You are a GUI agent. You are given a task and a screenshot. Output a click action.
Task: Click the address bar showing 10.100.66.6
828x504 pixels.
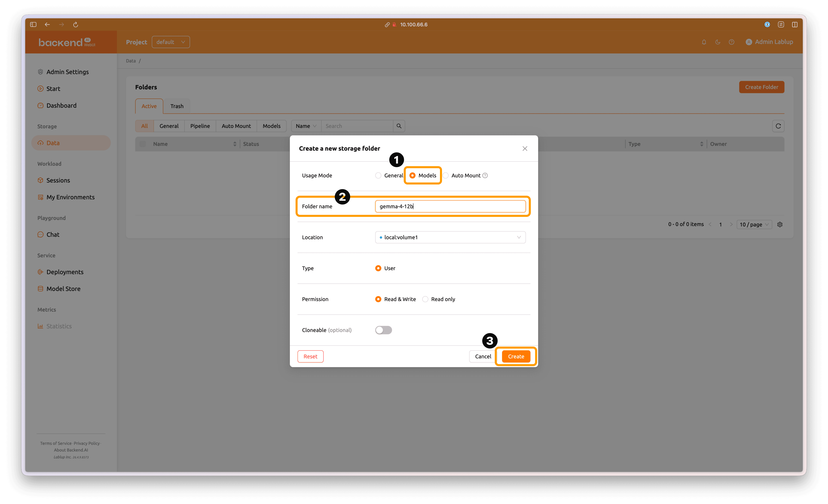414,24
